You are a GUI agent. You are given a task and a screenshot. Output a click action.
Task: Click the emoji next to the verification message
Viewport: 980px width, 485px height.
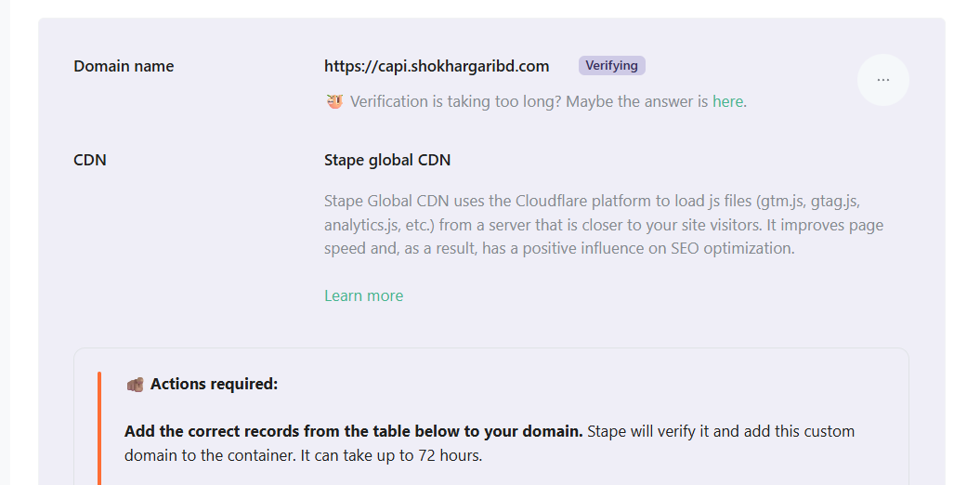(x=335, y=101)
